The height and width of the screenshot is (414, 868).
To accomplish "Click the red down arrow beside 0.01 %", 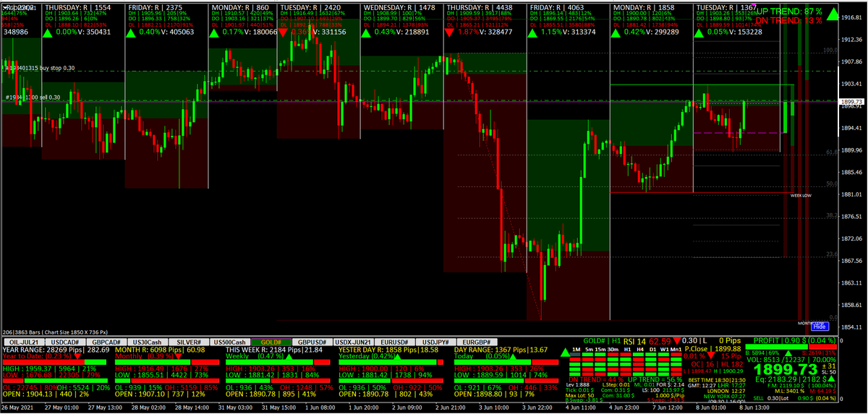I will (x=712, y=356).
